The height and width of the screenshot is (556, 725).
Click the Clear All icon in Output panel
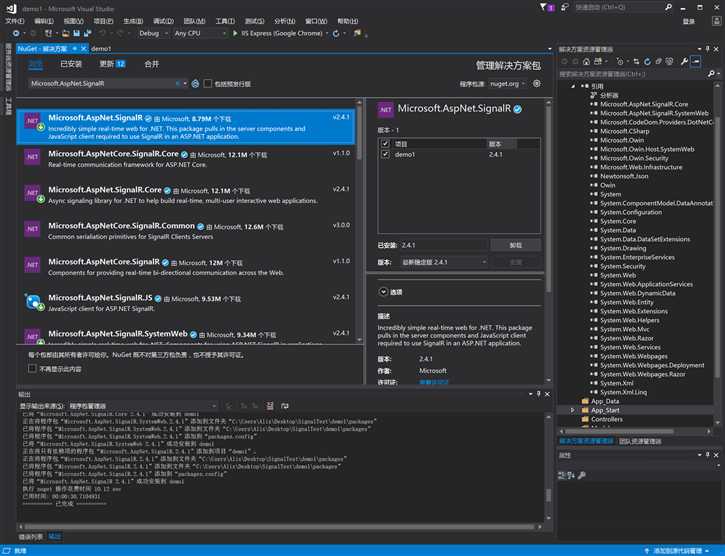[270, 406]
